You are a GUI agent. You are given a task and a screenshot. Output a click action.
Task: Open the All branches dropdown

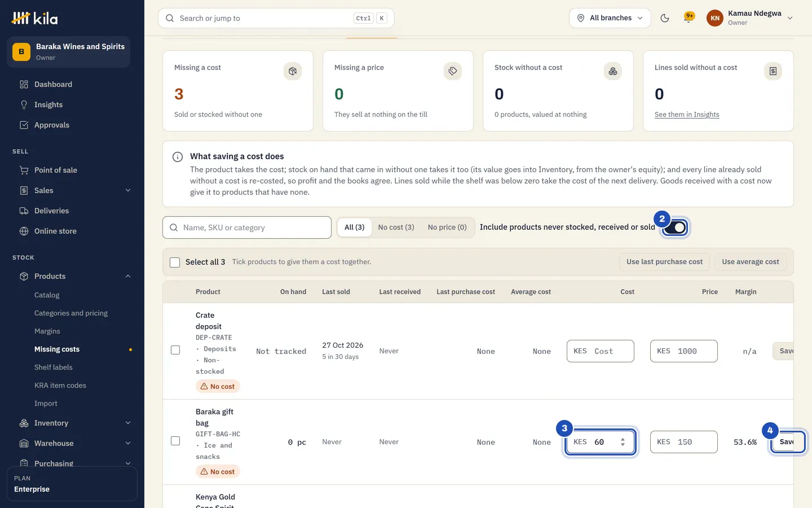click(610, 18)
